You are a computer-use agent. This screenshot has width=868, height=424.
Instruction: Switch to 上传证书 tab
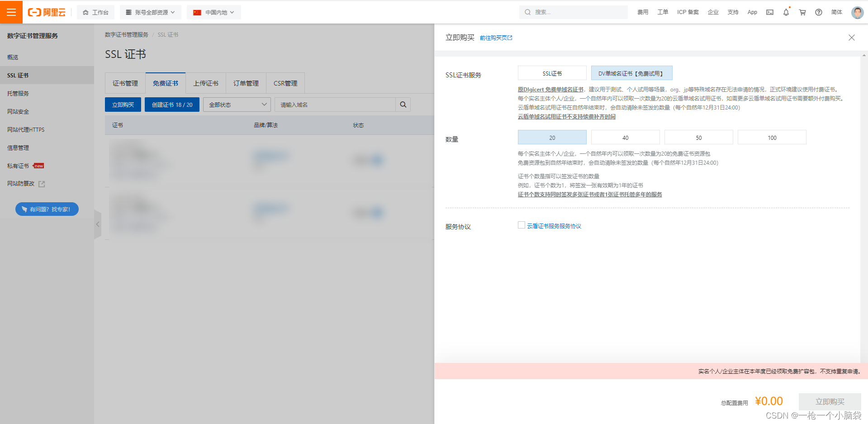click(206, 83)
